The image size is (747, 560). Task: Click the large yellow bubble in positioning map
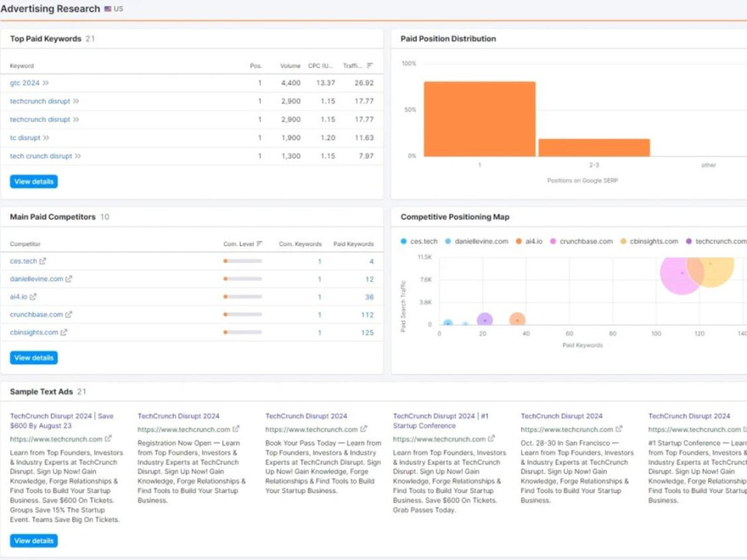(x=712, y=272)
